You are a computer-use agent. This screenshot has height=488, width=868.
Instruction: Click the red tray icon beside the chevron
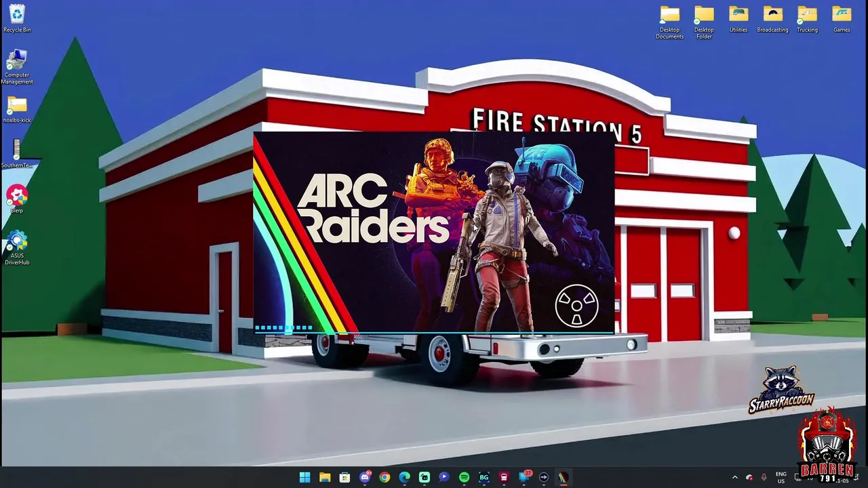[749, 477]
